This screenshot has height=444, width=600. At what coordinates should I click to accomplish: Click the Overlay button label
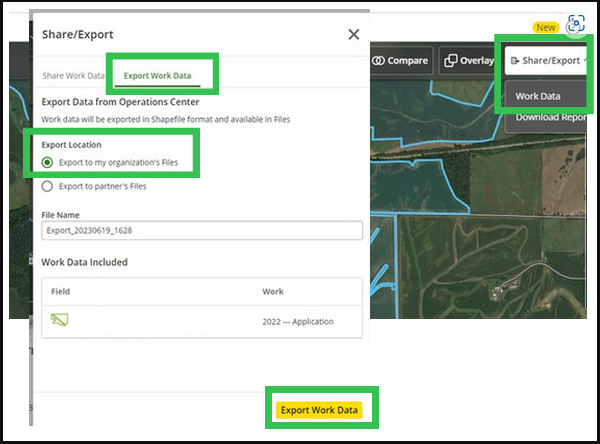(x=477, y=61)
